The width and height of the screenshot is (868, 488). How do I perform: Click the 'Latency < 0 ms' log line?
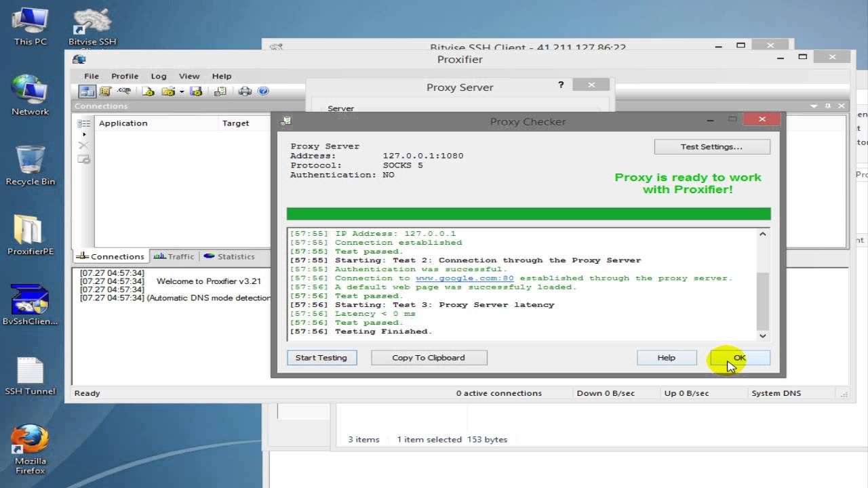[375, 314]
